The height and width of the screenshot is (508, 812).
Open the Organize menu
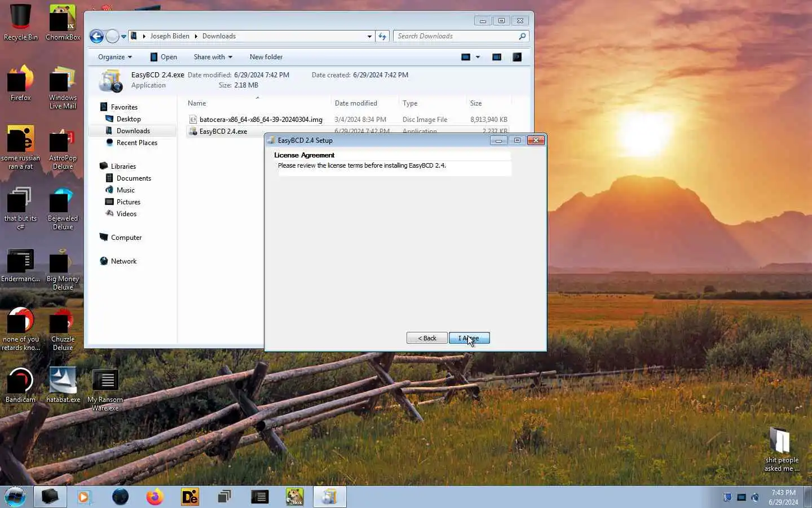point(114,57)
